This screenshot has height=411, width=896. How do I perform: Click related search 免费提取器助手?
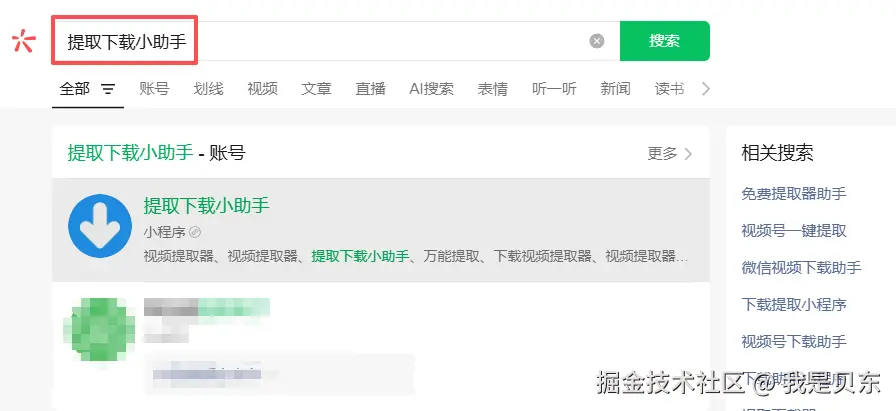pyautogui.click(x=794, y=194)
